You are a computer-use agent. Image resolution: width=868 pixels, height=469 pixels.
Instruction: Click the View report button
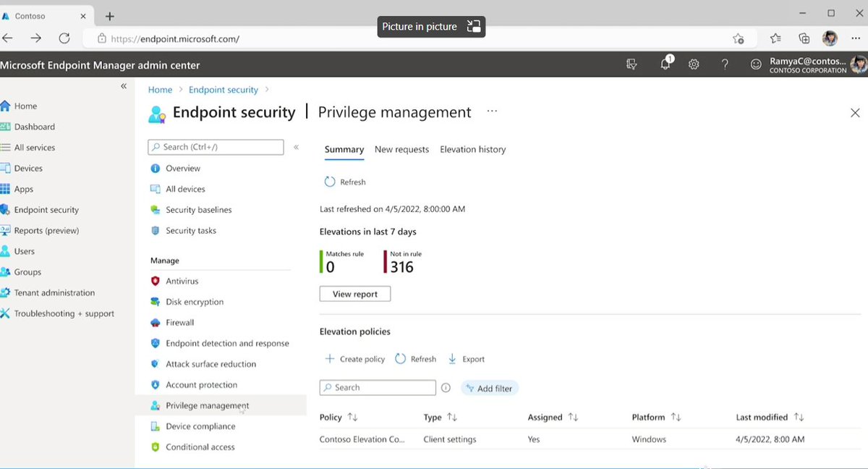coord(355,295)
